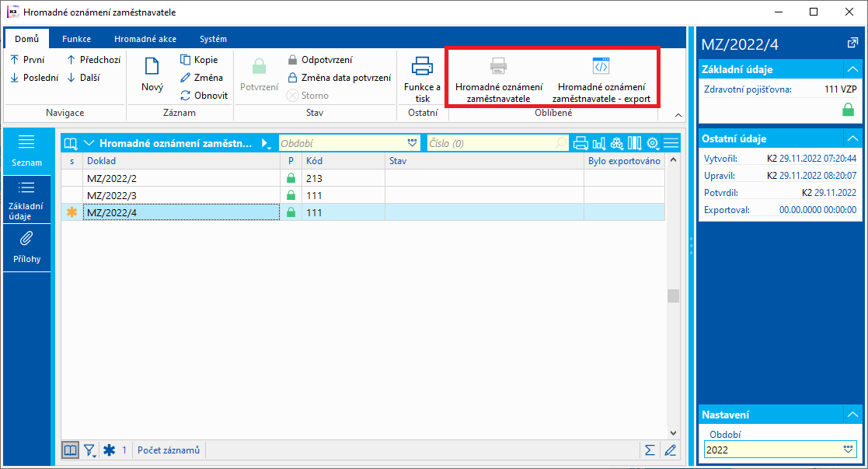
Task: Choose Změna data potvrzení
Action: point(339,78)
